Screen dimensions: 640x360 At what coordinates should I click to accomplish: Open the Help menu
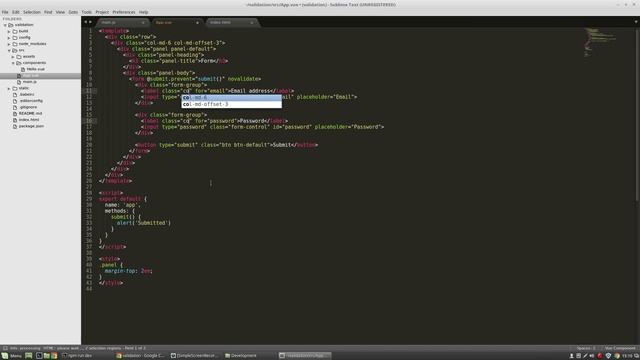143,12
